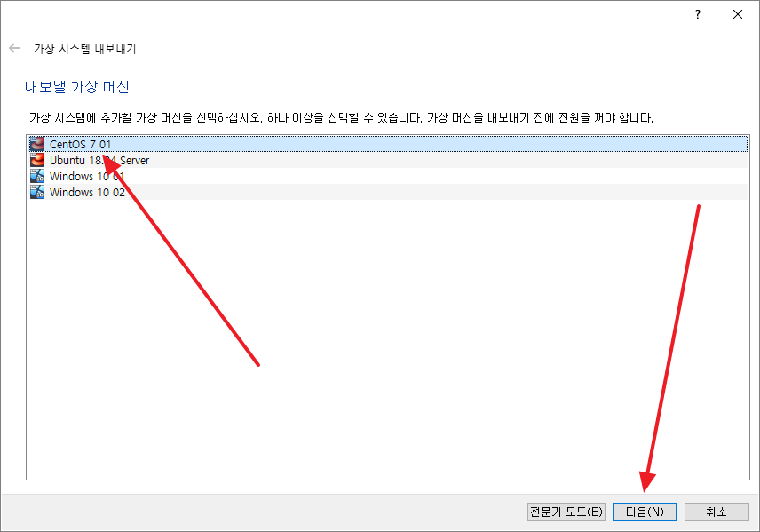The width and height of the screenshot is (760, 532).
Task: Click the 가상 시스템 내보내기 window title
Action: coord(85,49)
